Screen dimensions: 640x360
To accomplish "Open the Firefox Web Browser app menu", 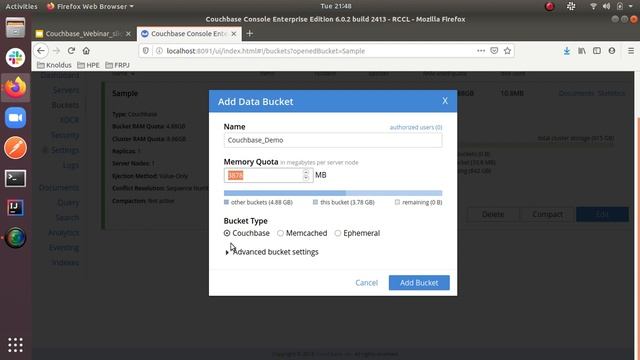I will pos(90,6).
